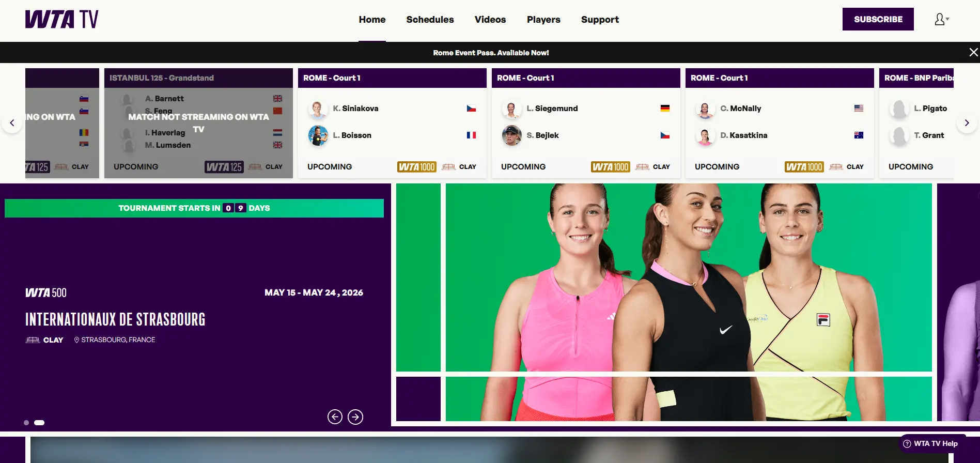The height and width of the screenshot is (463, 980).
Task: Click the Rome Court 1 header above Siniakova
Action: 392,78
